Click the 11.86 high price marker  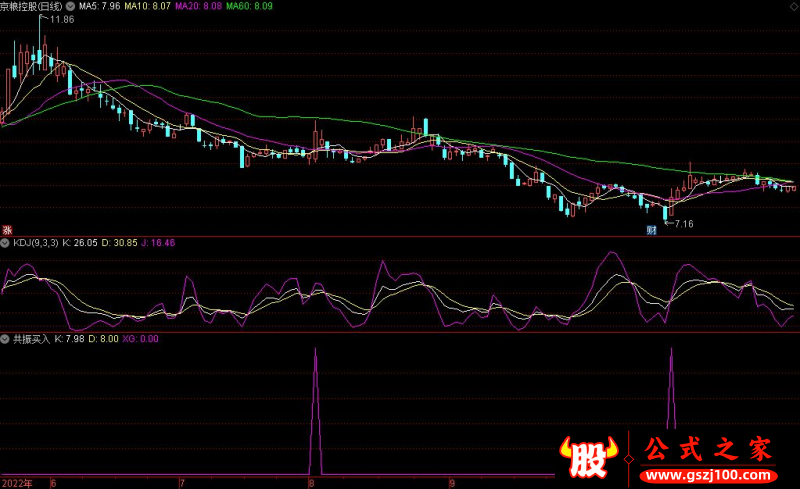[60, 19]
